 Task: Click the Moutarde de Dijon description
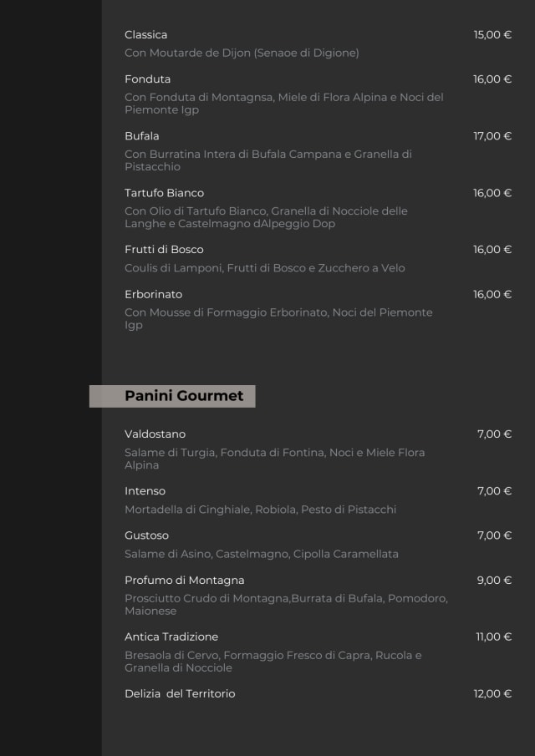242,53
